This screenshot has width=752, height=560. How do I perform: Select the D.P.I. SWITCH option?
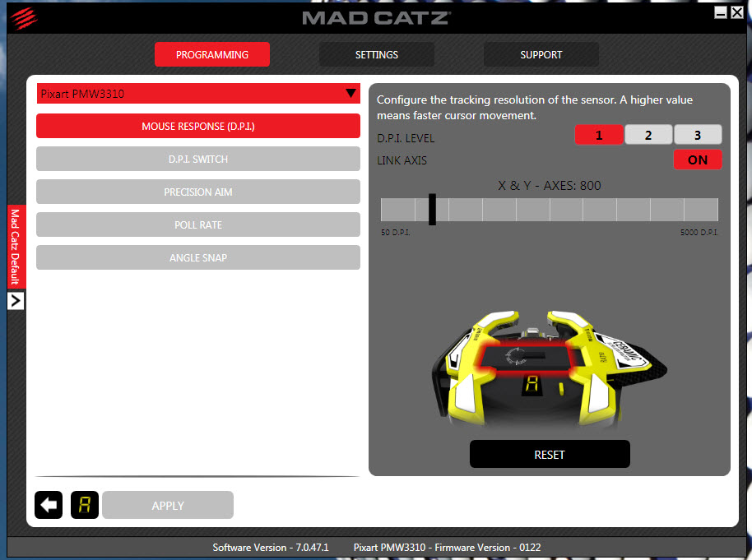198,159
